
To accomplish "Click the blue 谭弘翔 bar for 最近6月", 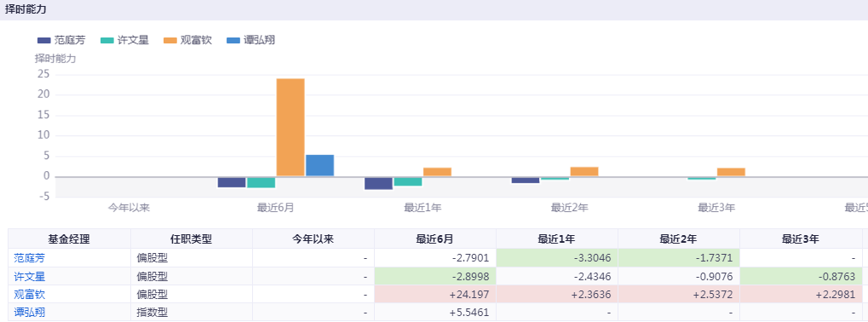I will coord(320,165).
